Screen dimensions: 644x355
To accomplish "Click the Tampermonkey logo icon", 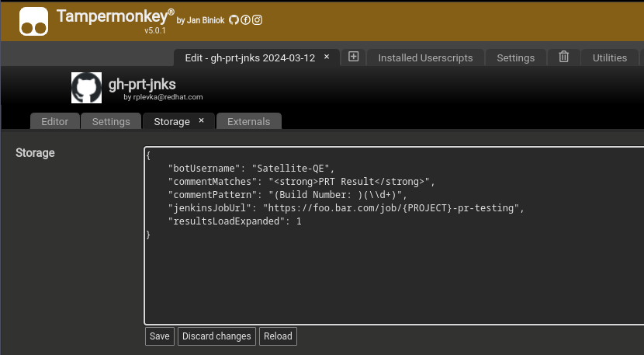I will pos(33,22).
